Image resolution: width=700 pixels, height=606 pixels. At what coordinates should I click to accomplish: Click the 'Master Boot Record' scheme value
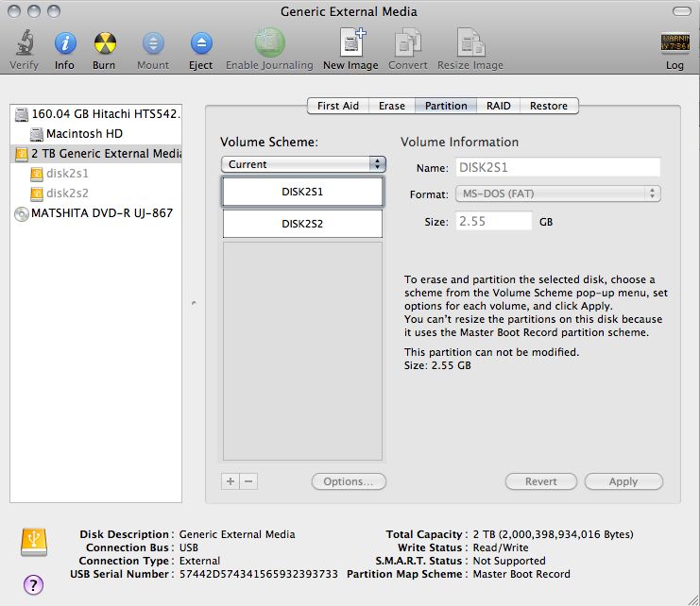(x=521, y=574)
